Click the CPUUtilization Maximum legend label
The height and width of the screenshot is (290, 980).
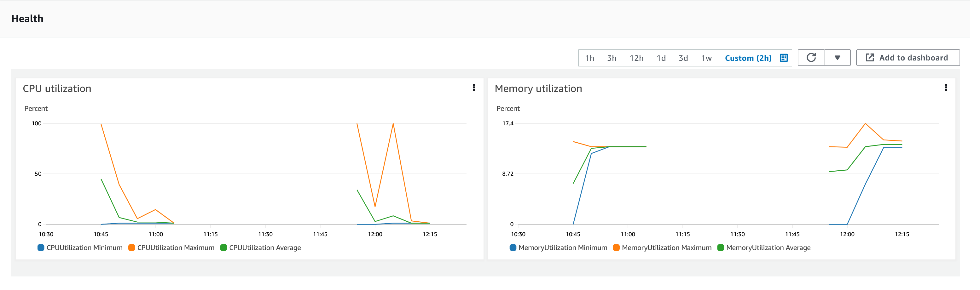click(178, 250)
